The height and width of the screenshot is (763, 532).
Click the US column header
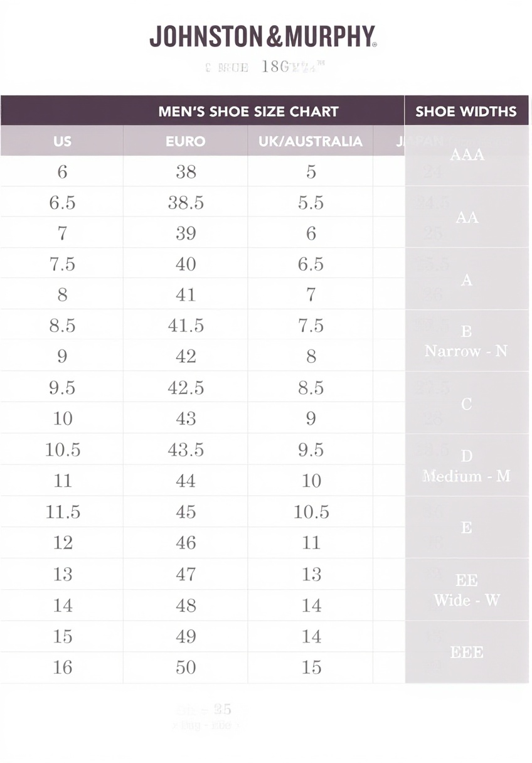(x=62, y=141)
